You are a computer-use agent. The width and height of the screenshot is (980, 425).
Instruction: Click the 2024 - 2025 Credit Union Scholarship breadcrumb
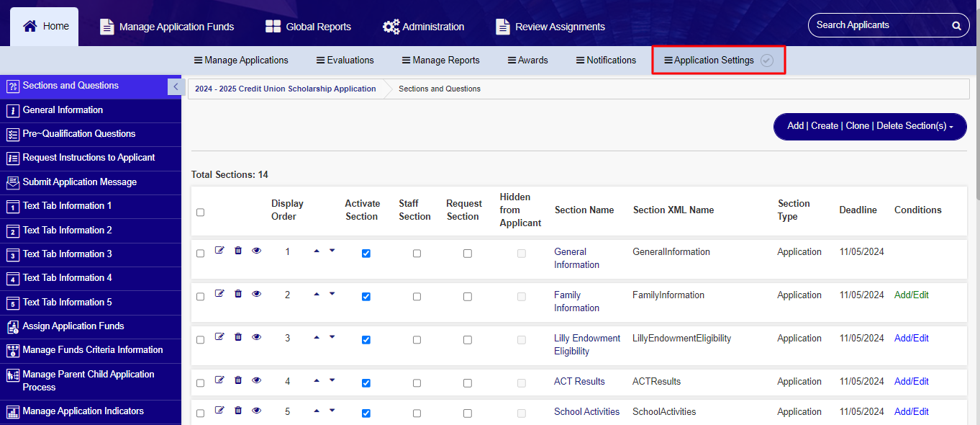[x=285, y=89]
